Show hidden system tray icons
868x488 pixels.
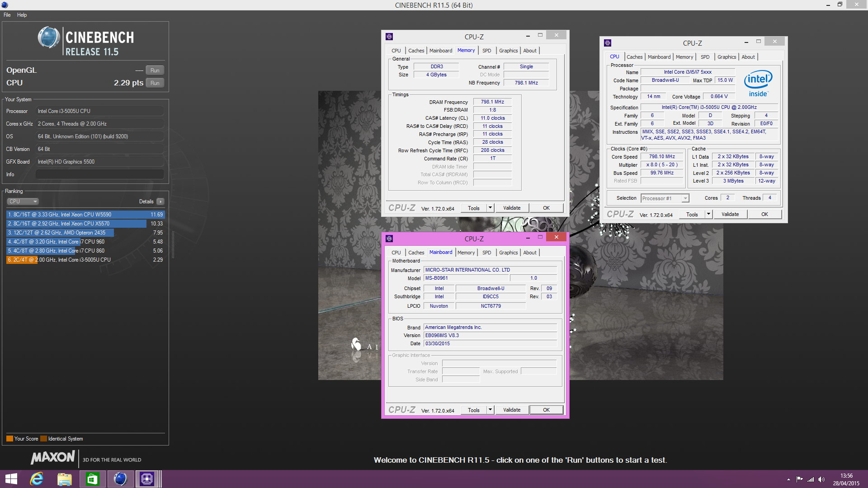tap(788, 479)
